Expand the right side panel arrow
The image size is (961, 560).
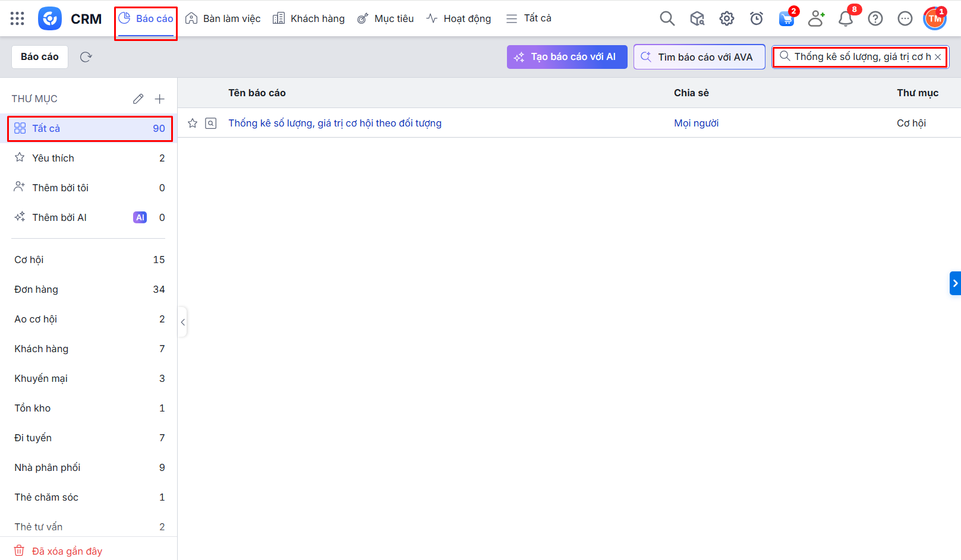[x=955, y=283]
